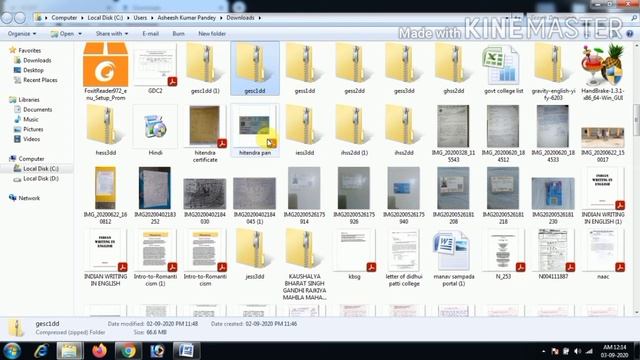
Task: Select the manav sampada portal (1) Word file
Action: click(x=453, y=250)
